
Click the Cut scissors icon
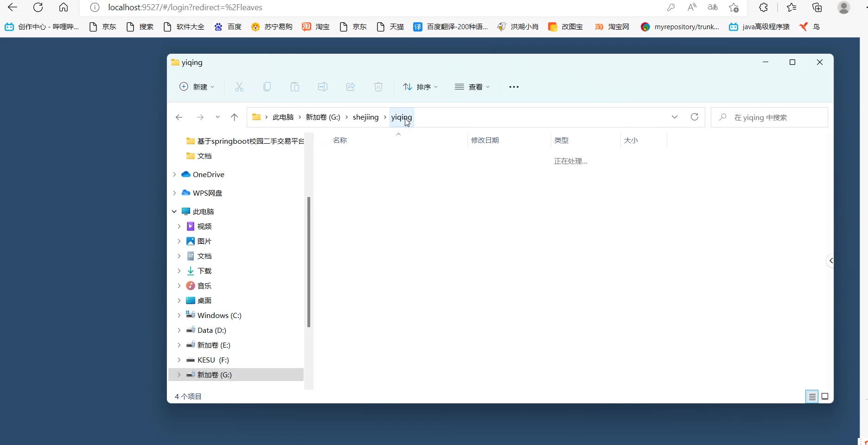coord(239,87)
